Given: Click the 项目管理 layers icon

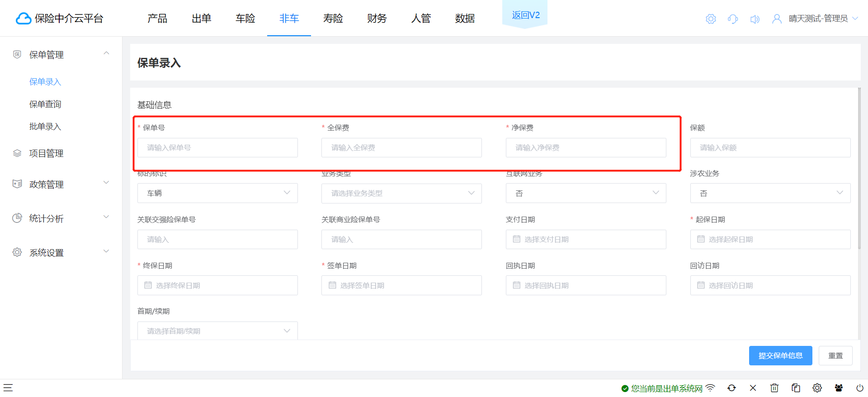Looking at the screenshot, I should (x=17, y=153).
